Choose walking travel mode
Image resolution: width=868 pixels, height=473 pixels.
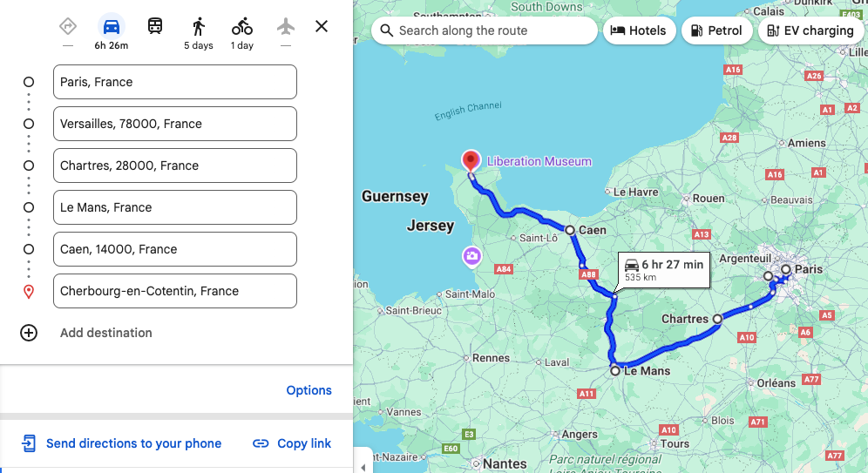pyautogui.click(x=199, y=26)
